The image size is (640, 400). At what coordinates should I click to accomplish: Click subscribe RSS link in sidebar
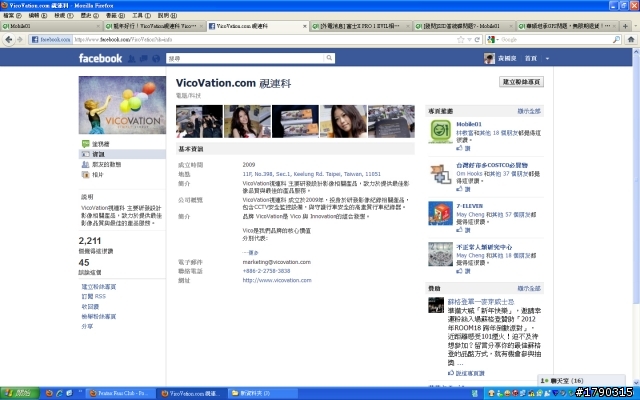(93, 296)
